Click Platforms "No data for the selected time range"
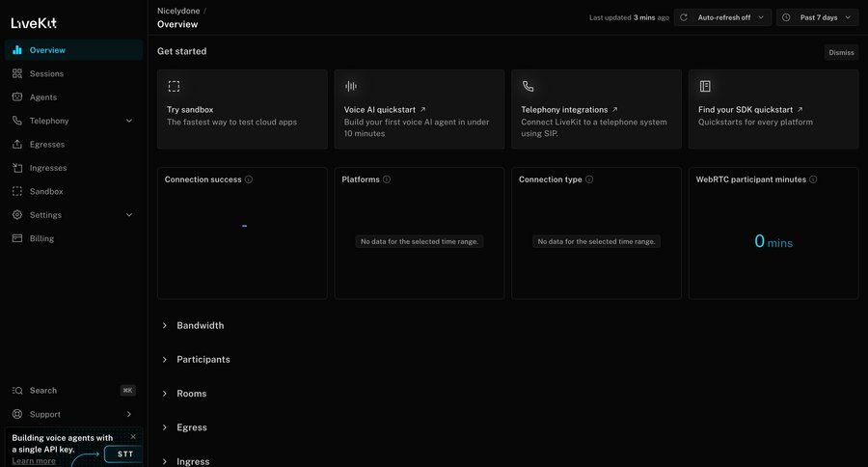 420,241
